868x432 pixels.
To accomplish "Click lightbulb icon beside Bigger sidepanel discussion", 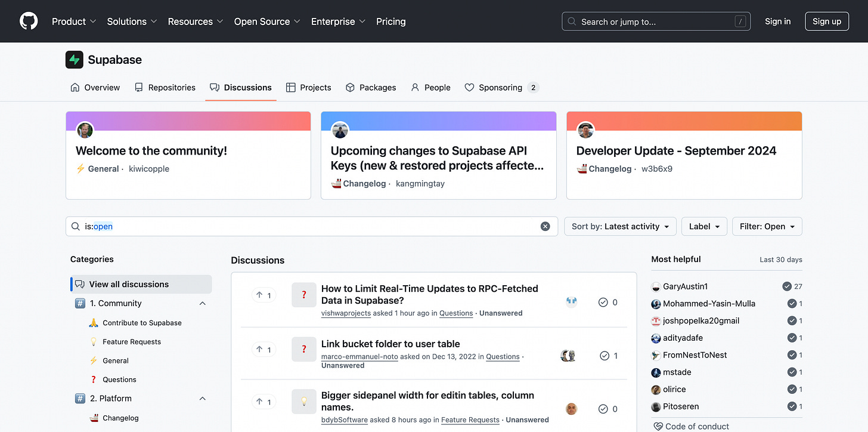I will (x=303, y=402).
